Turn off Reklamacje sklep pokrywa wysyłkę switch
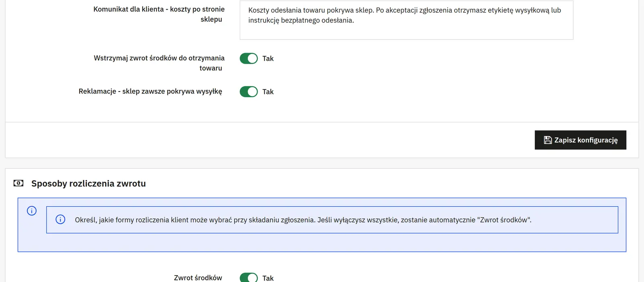The width and height of the screenshot is (644, 282). tap(249, 91)
